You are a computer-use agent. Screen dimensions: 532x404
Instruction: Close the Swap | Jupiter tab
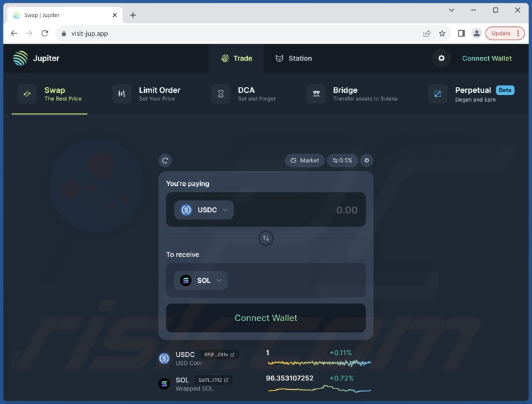(114, 15)
